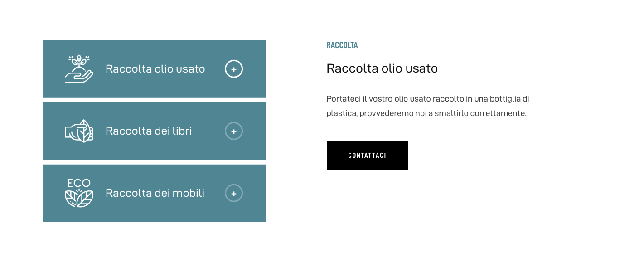Expand Raccolta dei libri with plus circle

234,131
